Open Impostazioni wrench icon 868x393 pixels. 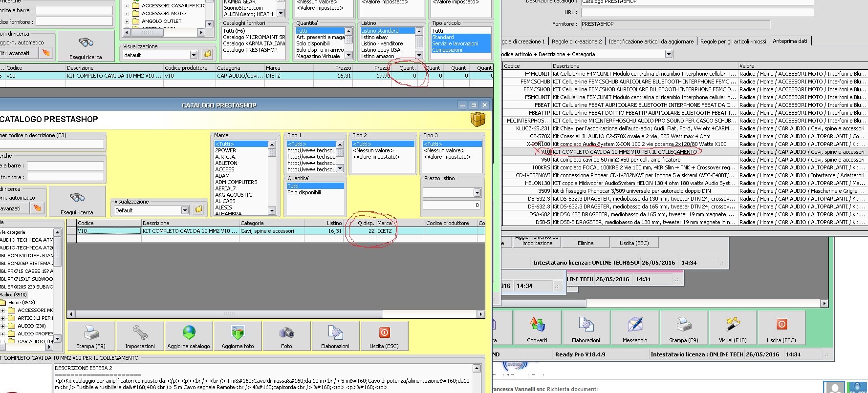click(140, 333)
